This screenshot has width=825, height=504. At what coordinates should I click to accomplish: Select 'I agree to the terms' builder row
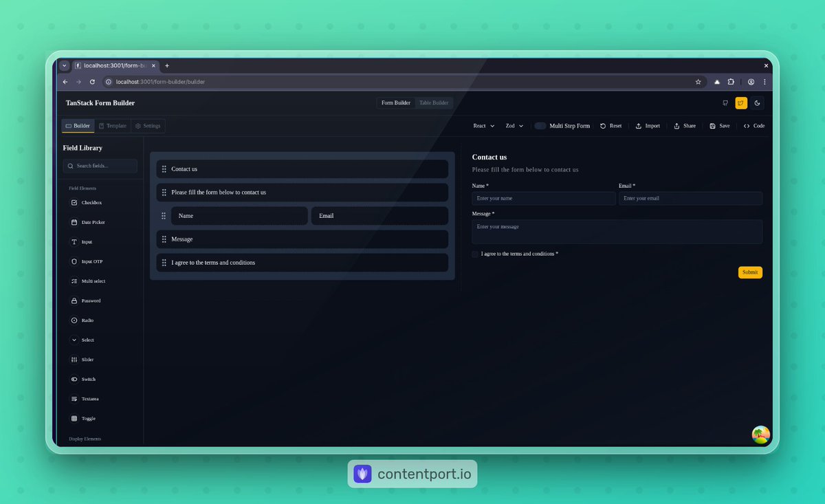302,263
